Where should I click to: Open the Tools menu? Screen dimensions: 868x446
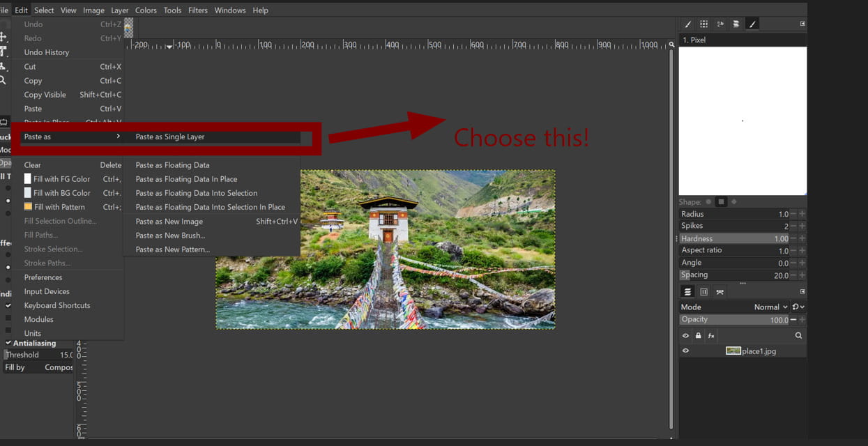(x=172, y=10)
